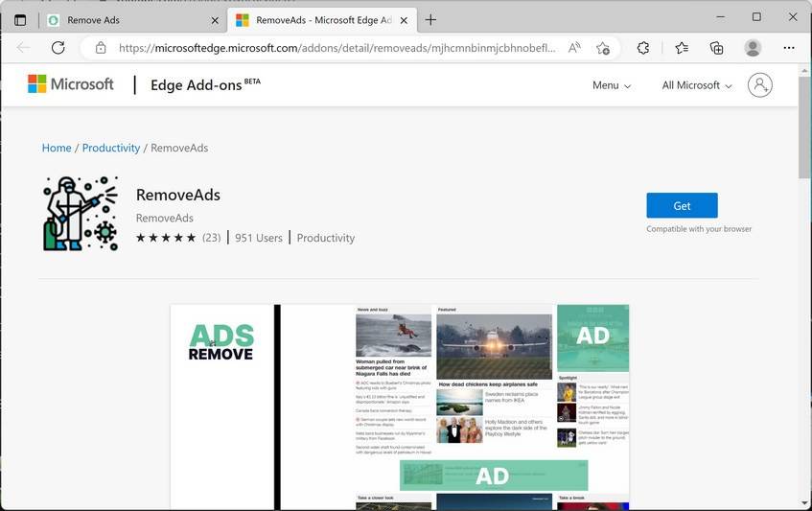Close the RemoveAds Microsoft Edge Add-ons tab
812x511 pixels.
point(404,21)
